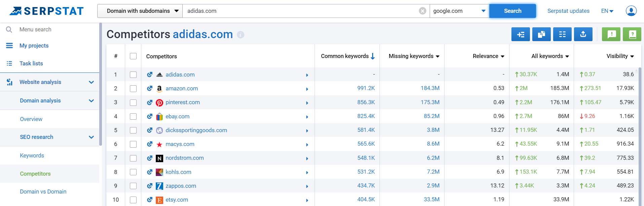Click 85.2M missing keywords for ebay.com
The height and width of the screenshot is (206, 644).
click(x=432, y=116)
